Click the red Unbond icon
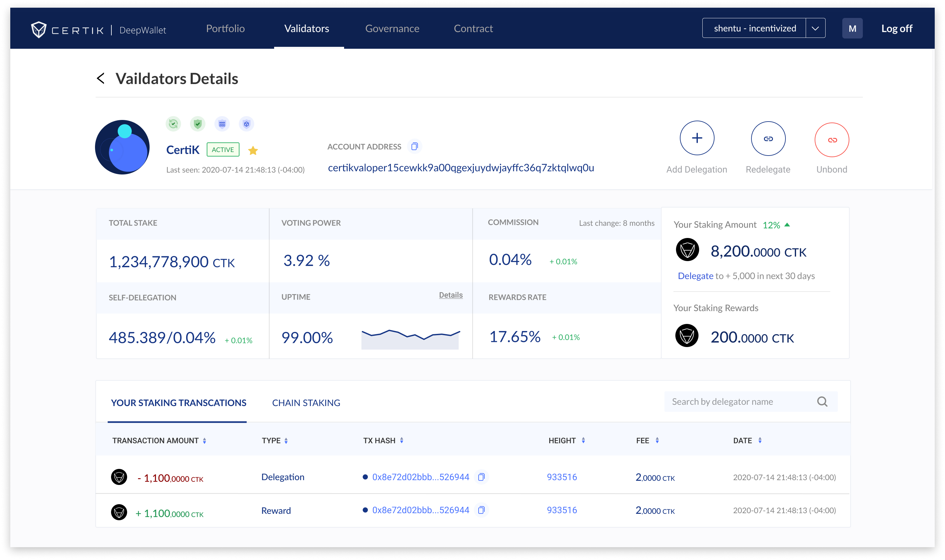The height and width of the screenshot is (560, 945). point(832,140)
